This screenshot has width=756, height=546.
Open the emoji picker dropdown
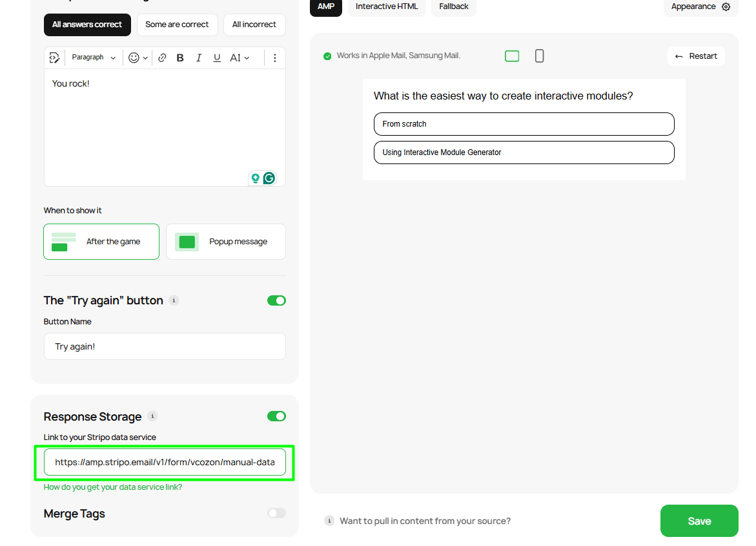tap(138, 58)
